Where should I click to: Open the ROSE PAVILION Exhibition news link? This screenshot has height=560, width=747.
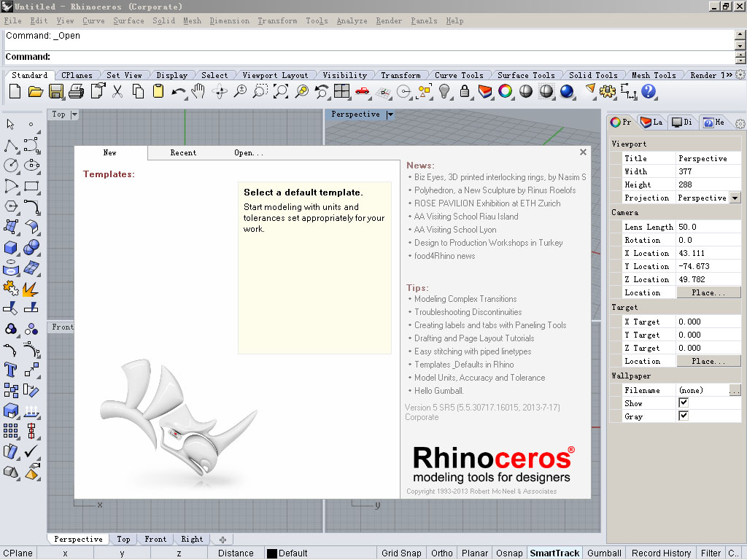[x=487, y=203]
